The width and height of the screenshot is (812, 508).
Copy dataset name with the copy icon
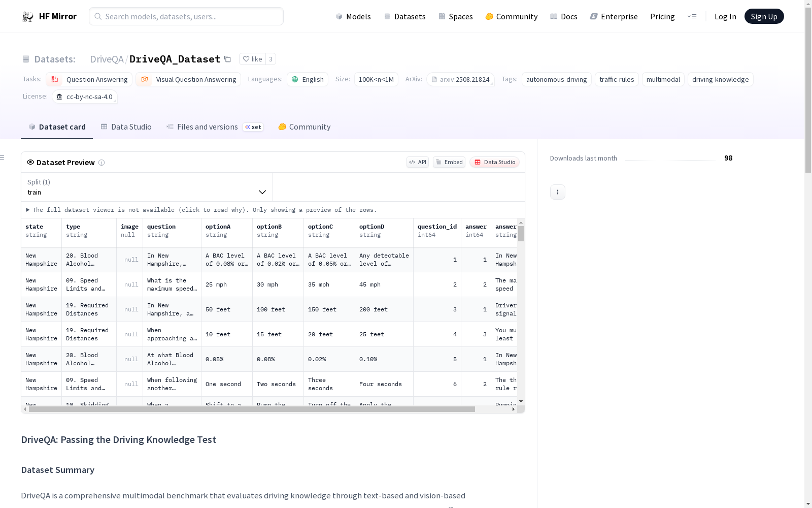pyautogui.click(x=227, y=59)
